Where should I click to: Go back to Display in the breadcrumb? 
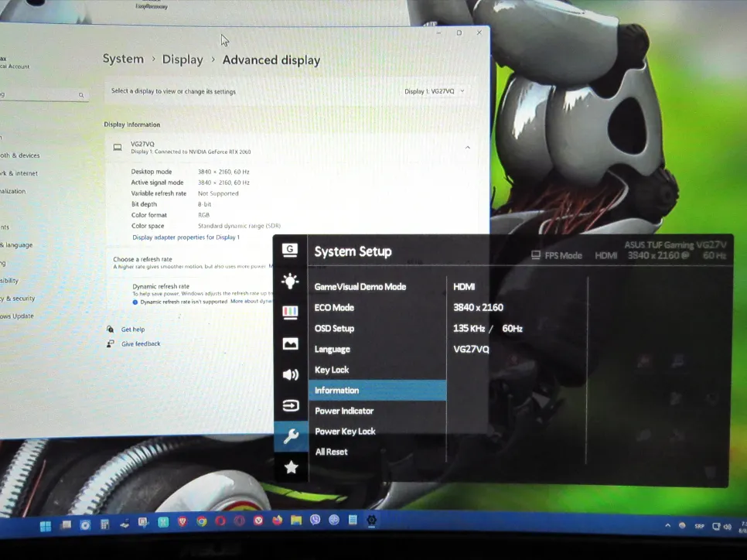pyautogui.click(x=182, y=59)
